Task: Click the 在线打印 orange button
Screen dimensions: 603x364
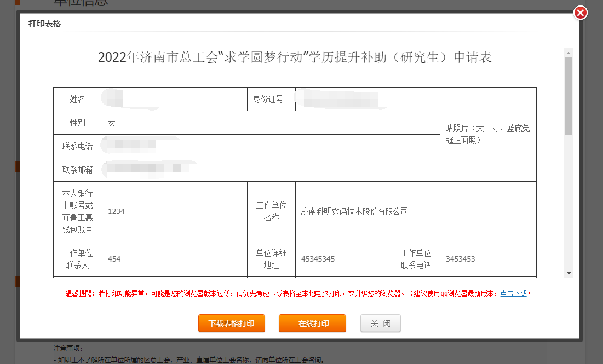Action: point(312,323)
